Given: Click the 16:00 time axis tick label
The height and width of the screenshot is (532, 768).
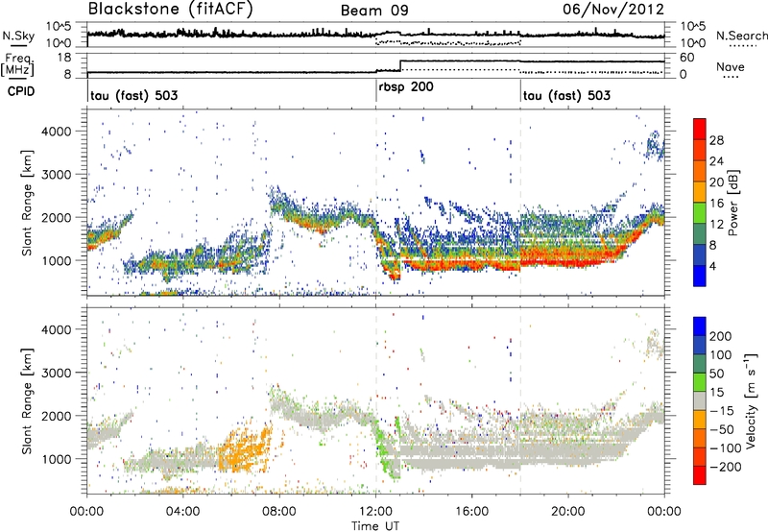Looking at the screenshot, I should [471, 512].
